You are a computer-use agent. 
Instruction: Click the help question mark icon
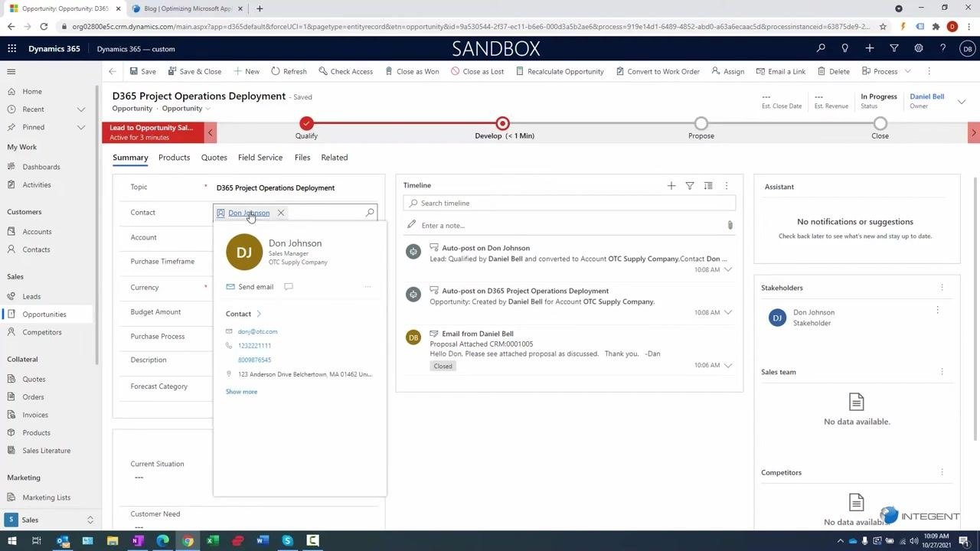(x=942, y=48)
